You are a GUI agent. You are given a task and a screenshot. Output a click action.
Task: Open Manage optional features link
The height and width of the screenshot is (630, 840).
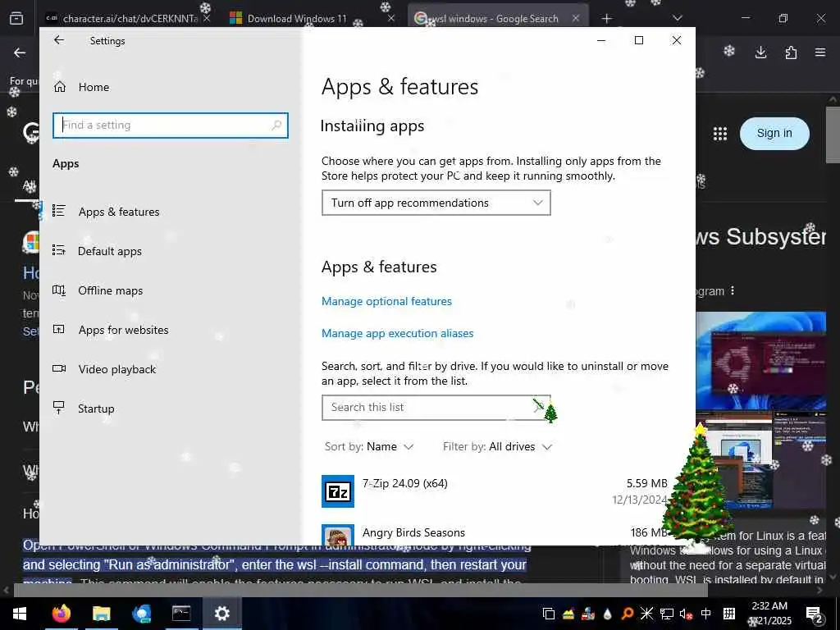[386, 301]
